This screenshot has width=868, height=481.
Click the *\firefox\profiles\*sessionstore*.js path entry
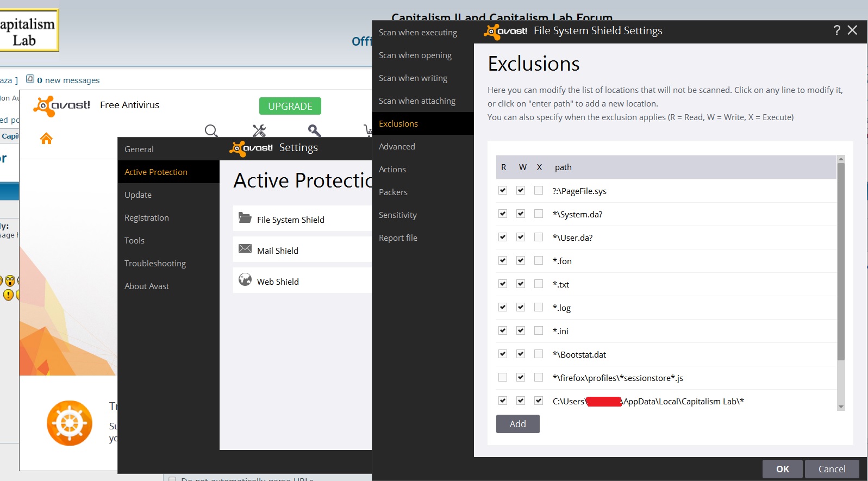click(x=618, y=378)
